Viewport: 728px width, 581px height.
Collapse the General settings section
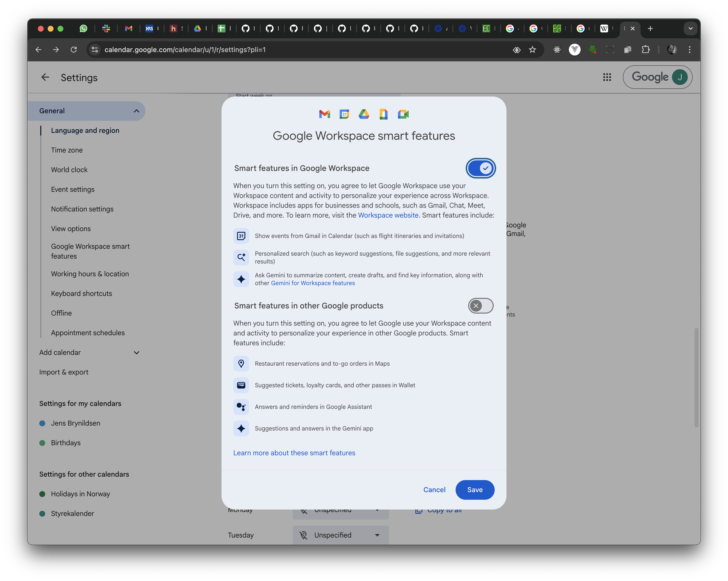click(x=136, y=111)
